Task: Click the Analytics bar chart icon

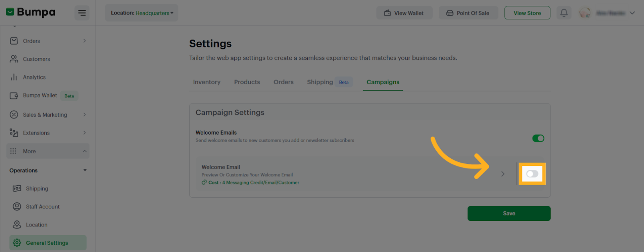Action: click(x=14, y=77)
